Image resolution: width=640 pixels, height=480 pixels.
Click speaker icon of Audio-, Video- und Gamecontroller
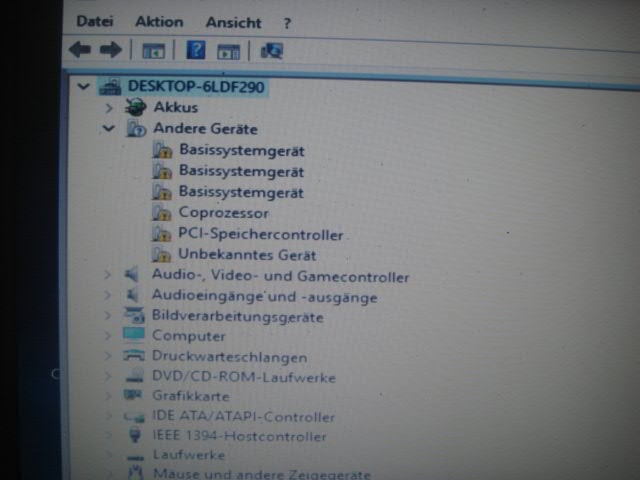[x=132, y=274]
